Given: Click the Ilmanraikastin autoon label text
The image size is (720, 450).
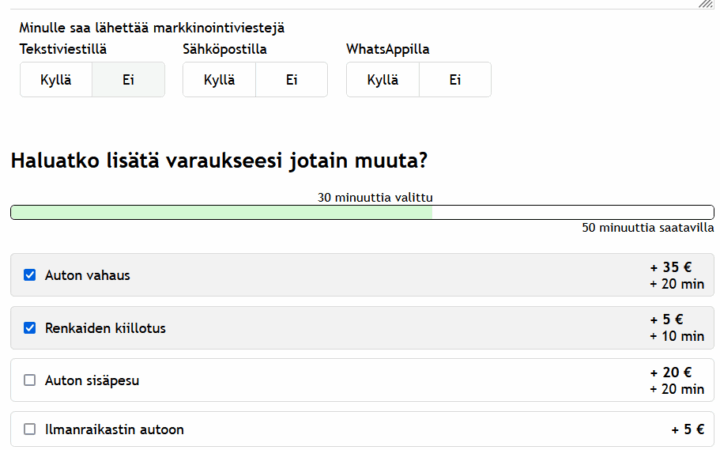Looking at the screenshot, I should (114, 429).
